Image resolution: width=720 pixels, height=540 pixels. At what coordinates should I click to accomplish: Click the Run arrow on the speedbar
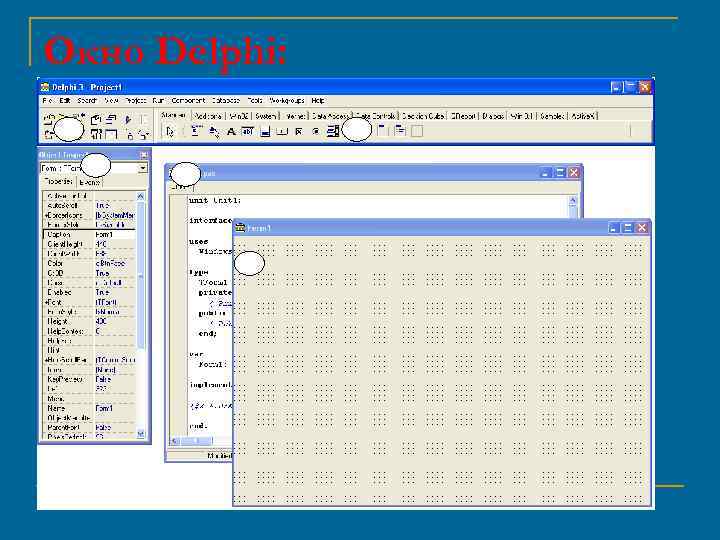point(128,120)
